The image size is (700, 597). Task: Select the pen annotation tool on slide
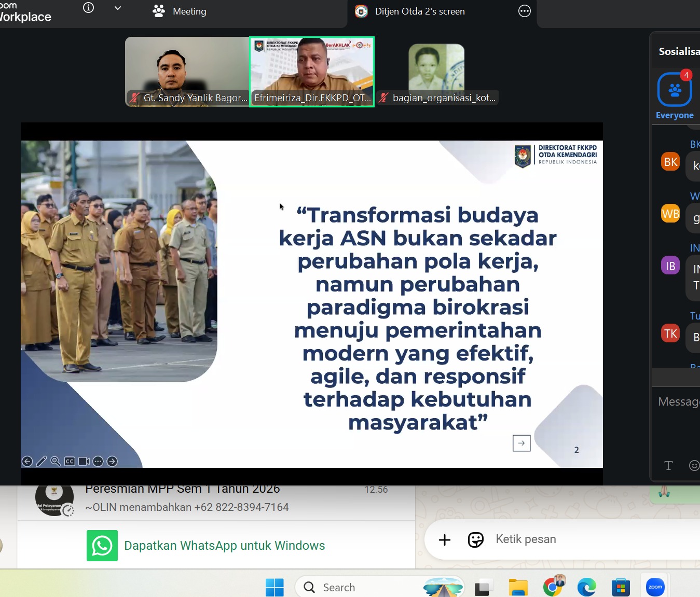pos(42,461)
